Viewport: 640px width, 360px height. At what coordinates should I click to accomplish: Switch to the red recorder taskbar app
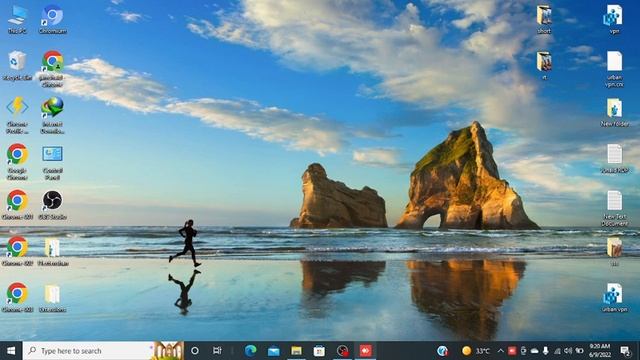(x=365, y=351)
